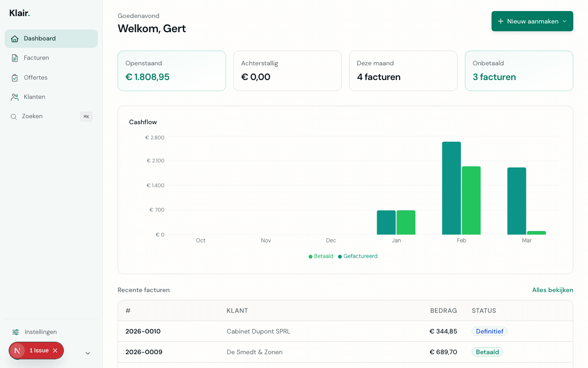Click the plus icon in Nieuw aanmaken
Screen dimensions: 588x368
(x=501, y=21)
